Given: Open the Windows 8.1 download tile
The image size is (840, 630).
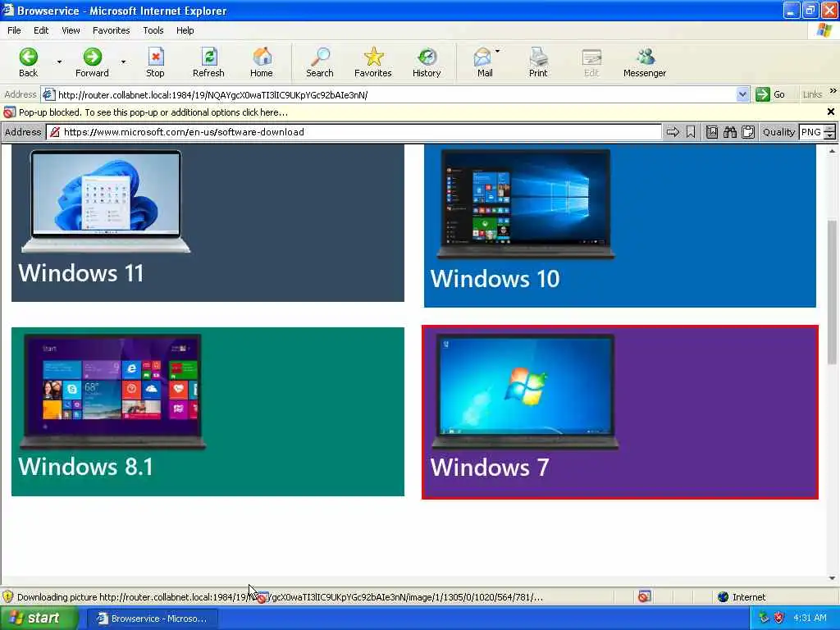Looking at the screenshot, I should tap(208, 412).
